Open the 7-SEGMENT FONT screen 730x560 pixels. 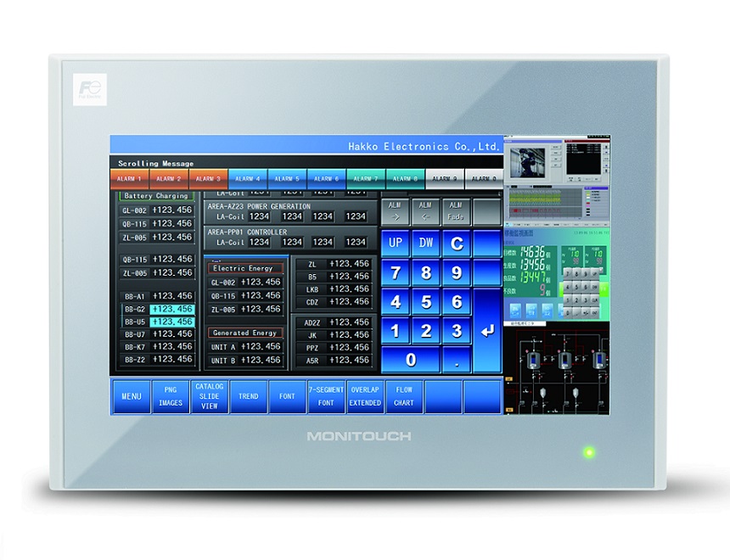(326, 396)
